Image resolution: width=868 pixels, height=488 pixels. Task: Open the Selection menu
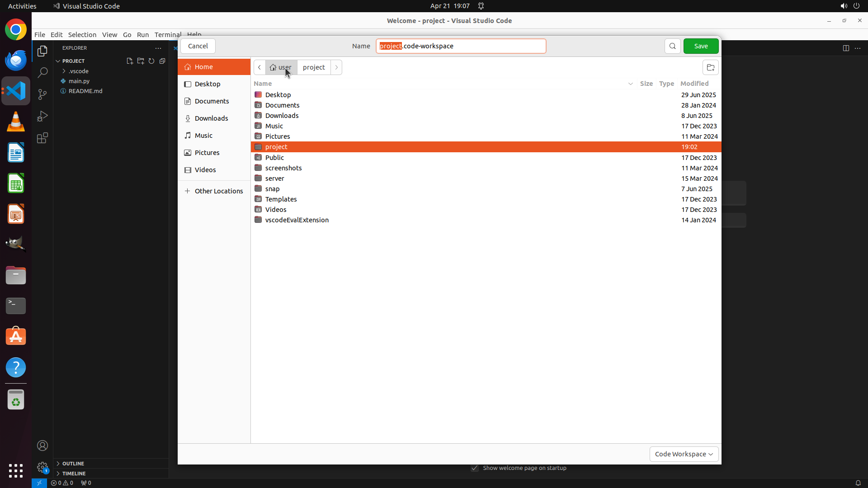(82, 35)
